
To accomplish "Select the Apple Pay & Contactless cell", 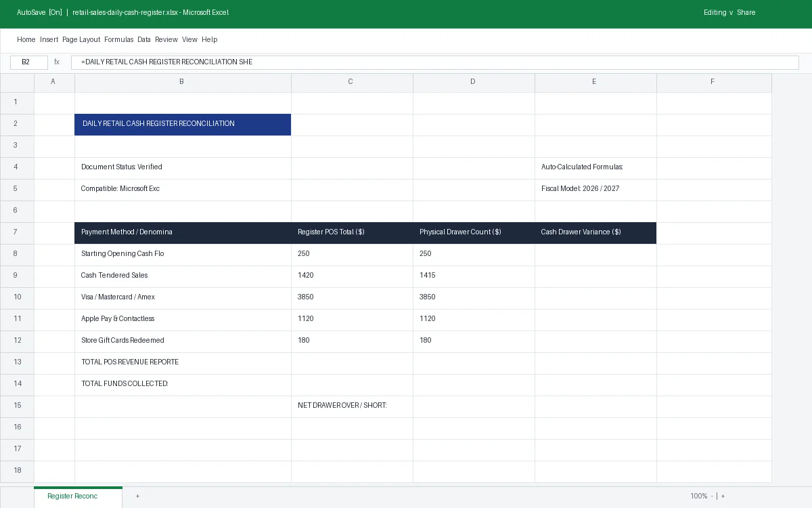I will point(183,319).
